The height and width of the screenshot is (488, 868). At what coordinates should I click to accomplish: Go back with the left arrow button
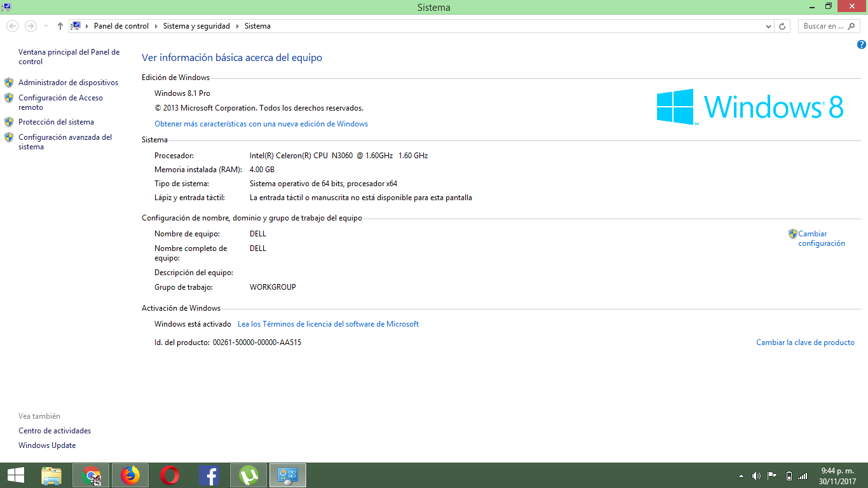[x=12, y=26]
